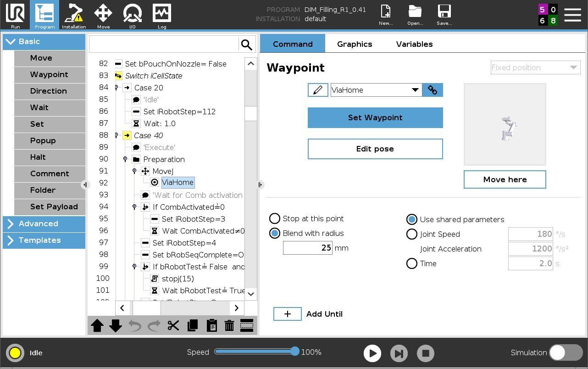This screenshot has height=369, width=588.
Task: Collapse the If CombActivated node
Action: (134, 207)
